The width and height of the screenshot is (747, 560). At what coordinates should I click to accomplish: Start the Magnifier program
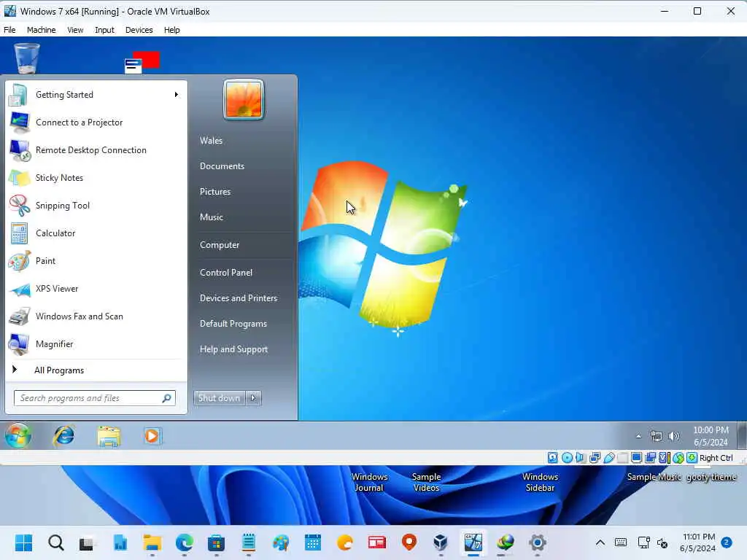pos(96,344)
